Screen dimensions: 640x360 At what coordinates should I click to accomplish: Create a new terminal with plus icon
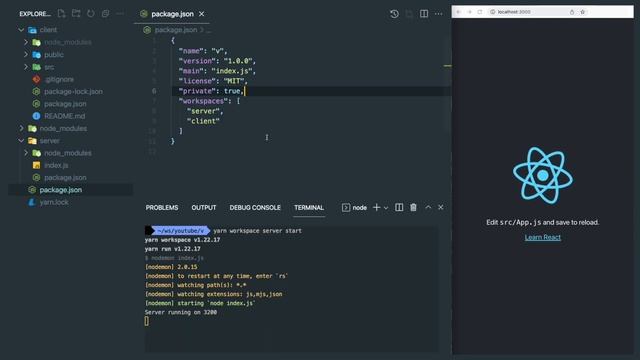click(x=376, y=207)
